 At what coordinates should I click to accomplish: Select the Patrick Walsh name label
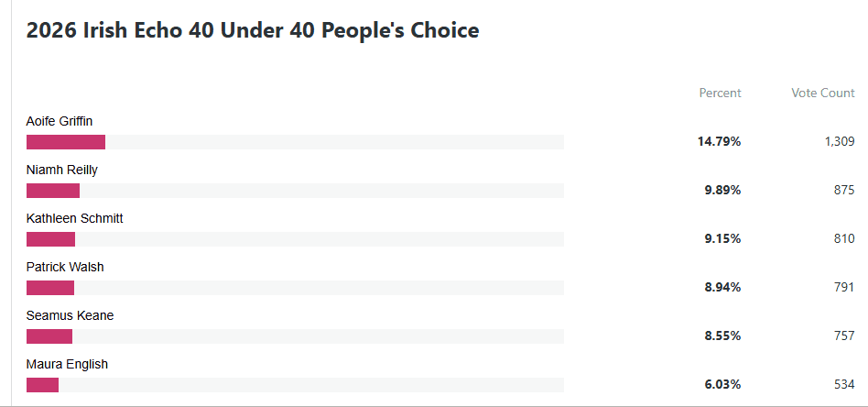point(65,267)
